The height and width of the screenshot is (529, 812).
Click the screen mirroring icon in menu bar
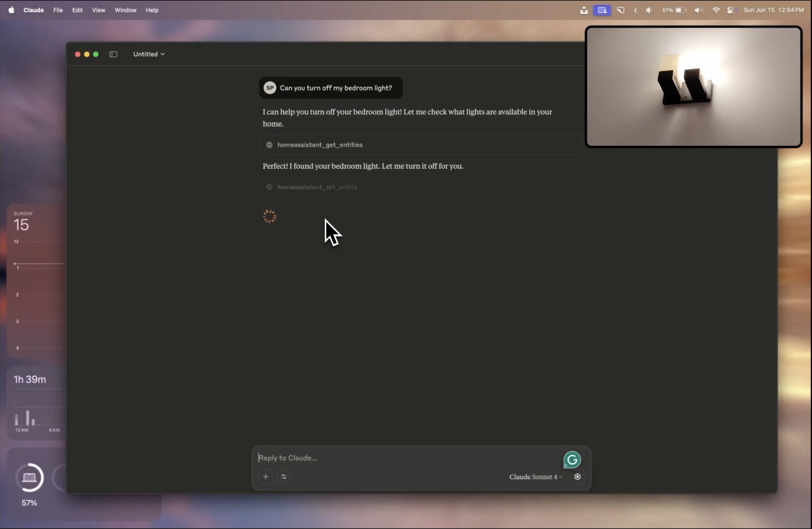click(x=602, y=10)
